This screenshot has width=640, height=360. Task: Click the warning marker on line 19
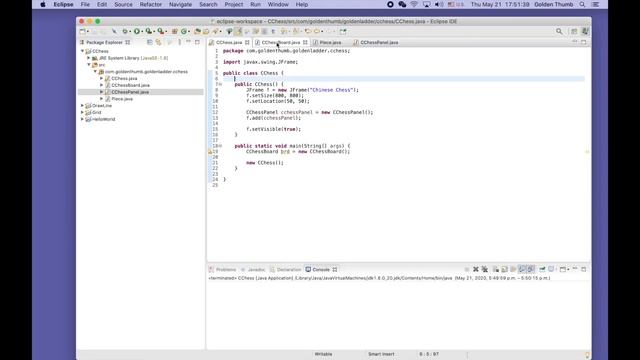(210, 151)
